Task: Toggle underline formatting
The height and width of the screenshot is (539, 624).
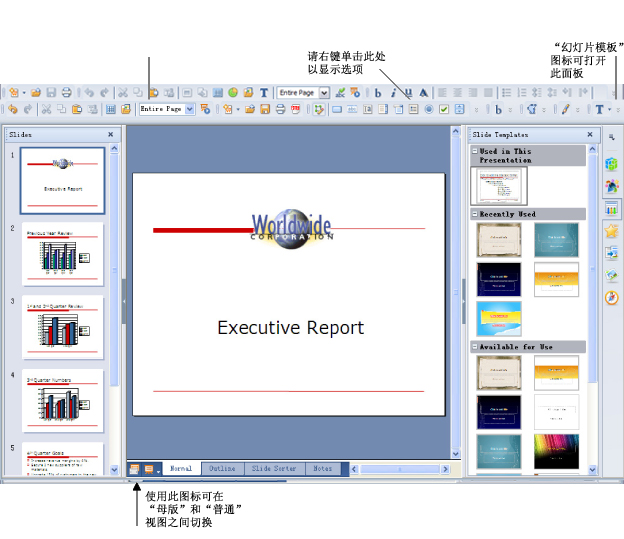Action: click(408, 93)
